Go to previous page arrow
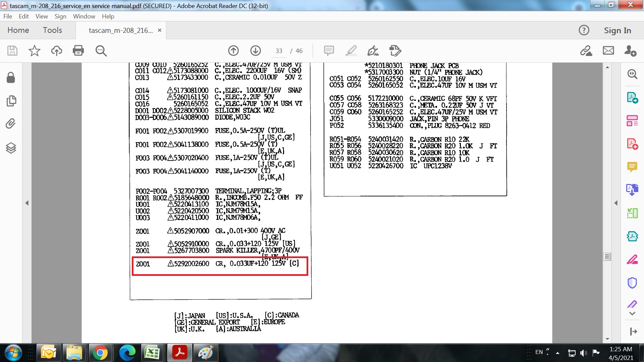 click(x=233, y=51)
